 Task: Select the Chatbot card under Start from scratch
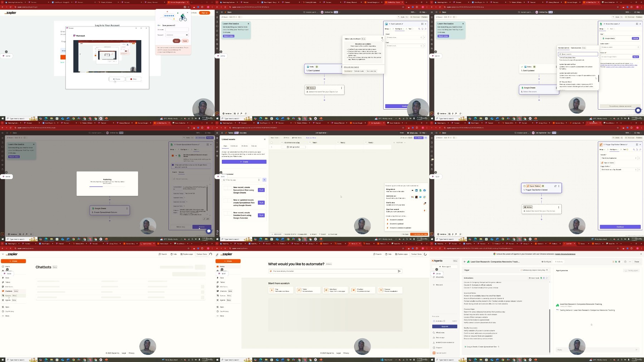(362, 290)
